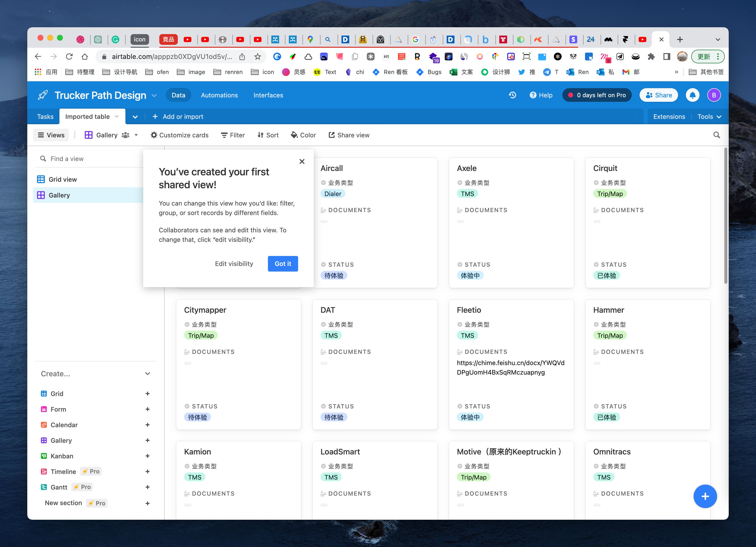Open Imported table tab dropdown arrow
The image size is (756, 547).
click(x=117, y=116)
